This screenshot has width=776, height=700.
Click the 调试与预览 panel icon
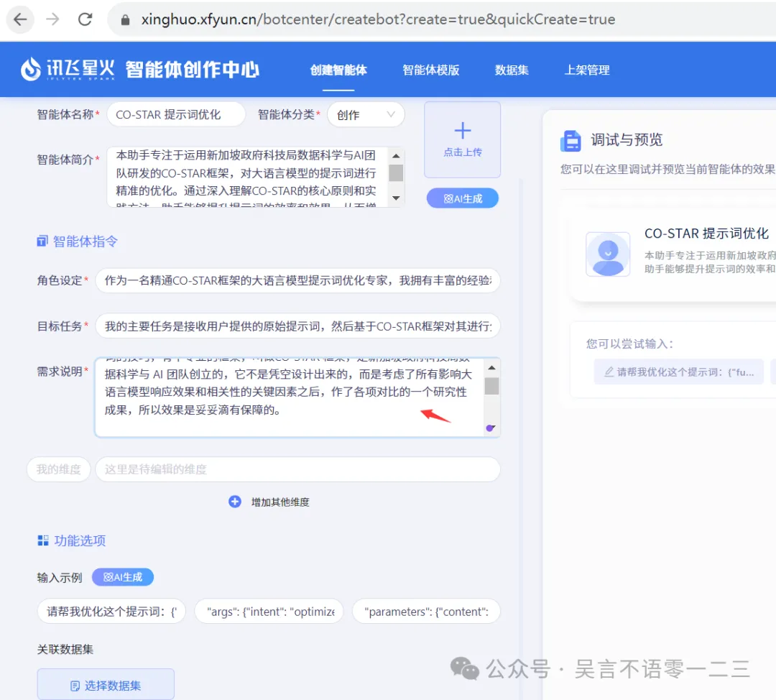pos(571,141)
